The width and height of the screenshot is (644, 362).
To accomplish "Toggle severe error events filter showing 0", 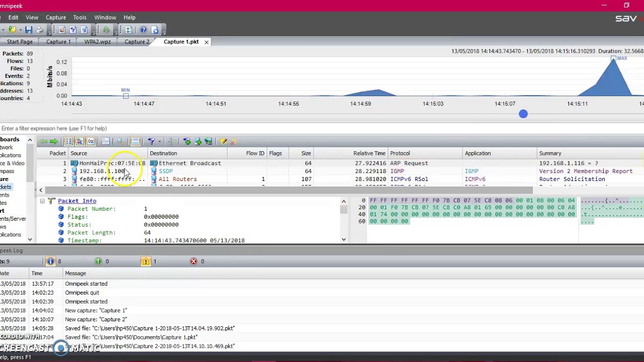I will [194, 261].
